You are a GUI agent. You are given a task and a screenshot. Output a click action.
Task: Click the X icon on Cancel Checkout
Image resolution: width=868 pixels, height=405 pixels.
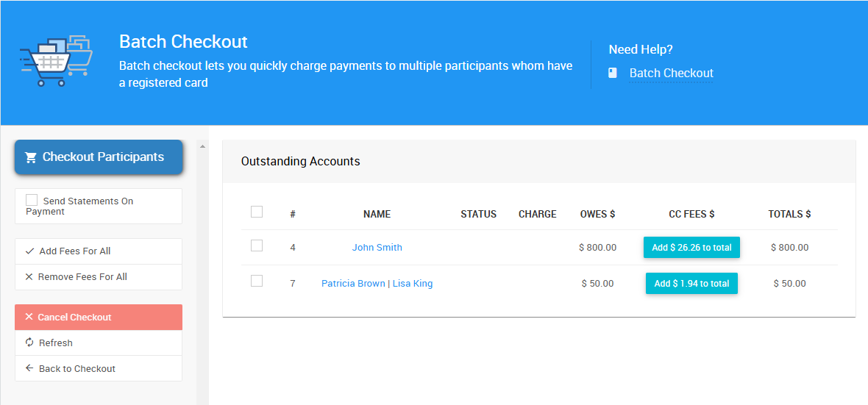(29, 318)
